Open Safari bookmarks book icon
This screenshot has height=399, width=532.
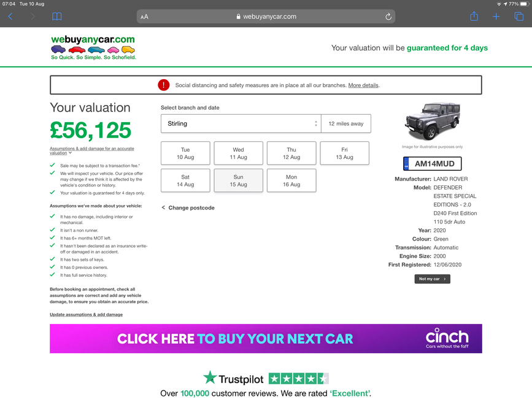tap(56, 17)
